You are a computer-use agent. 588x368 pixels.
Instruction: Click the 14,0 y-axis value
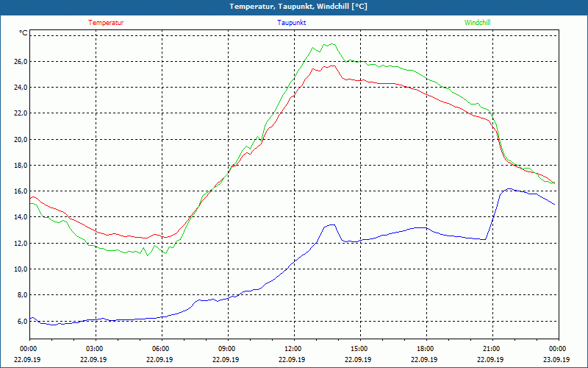[x=21, y=217]
